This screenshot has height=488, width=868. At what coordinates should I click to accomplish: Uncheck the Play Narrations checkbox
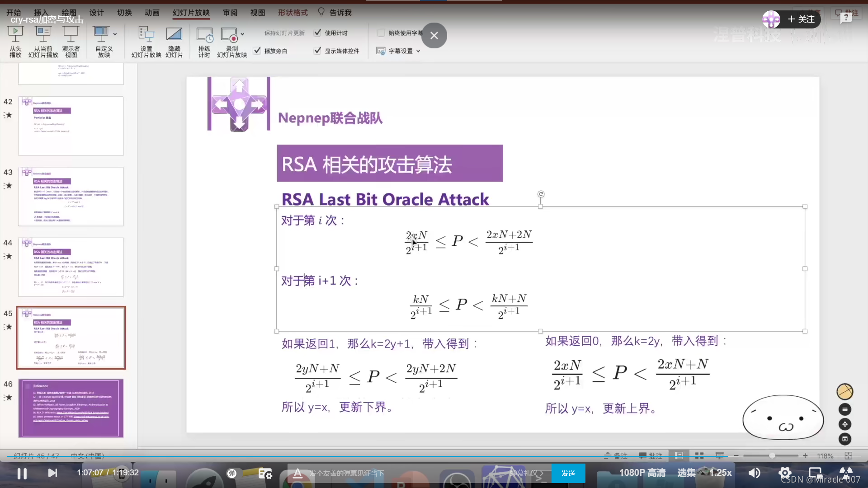[257, 51]
